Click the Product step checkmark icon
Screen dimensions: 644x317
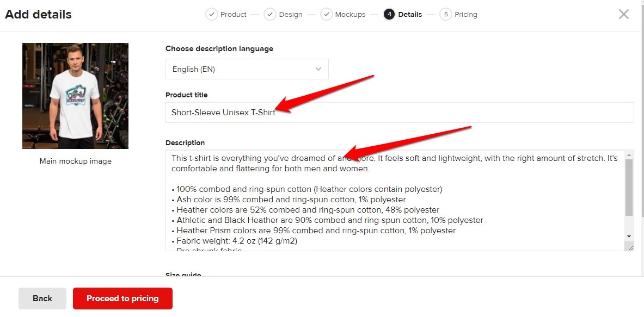click(x=211, y=15)
